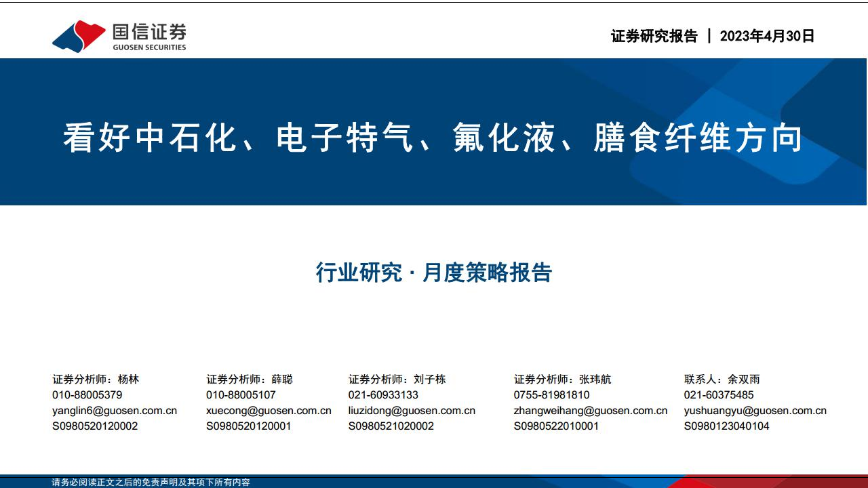Open email link yanglin6@guosen.com.cn
Screen dimensions: 868x488
pos(115,411)
